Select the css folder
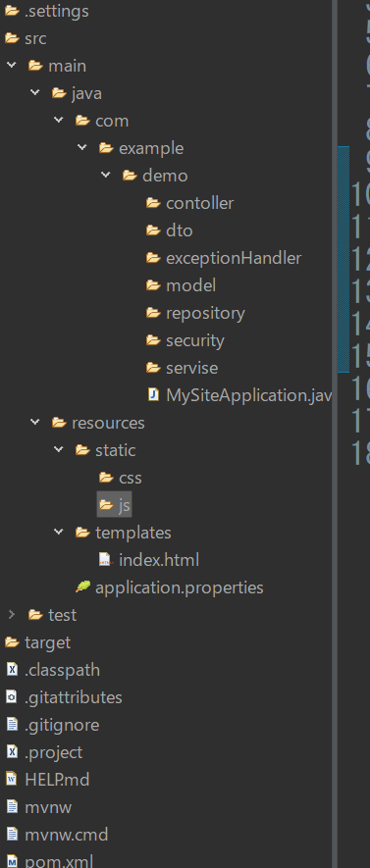370x868 pixels. click(131, 478)
